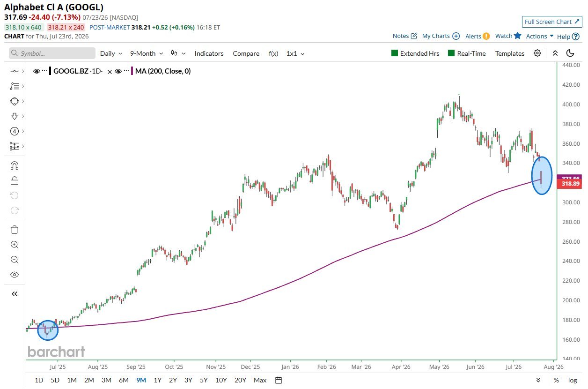
Task: Select the 1M range tab
Action: pyautogui.click(x=72, y=380)
